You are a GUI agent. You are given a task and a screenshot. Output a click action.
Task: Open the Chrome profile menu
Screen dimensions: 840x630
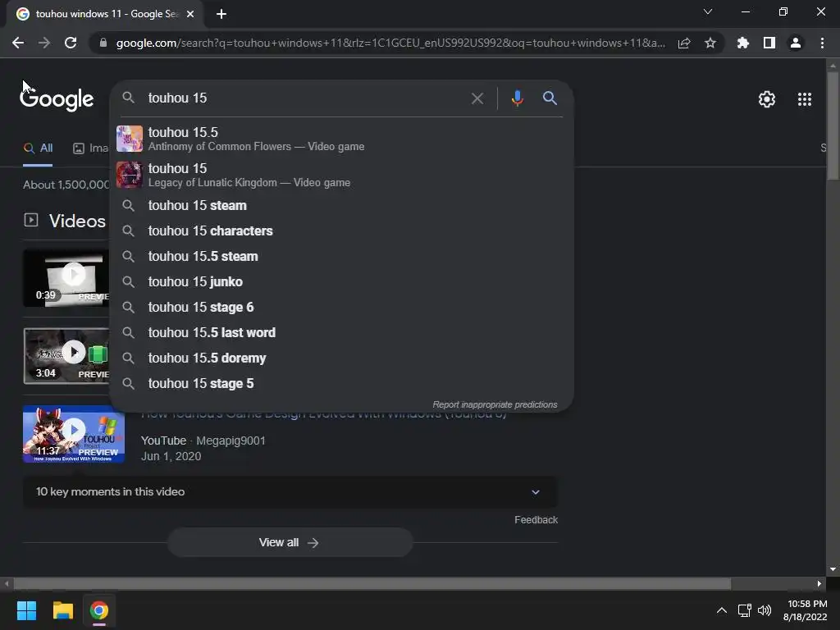coord(796,43)
